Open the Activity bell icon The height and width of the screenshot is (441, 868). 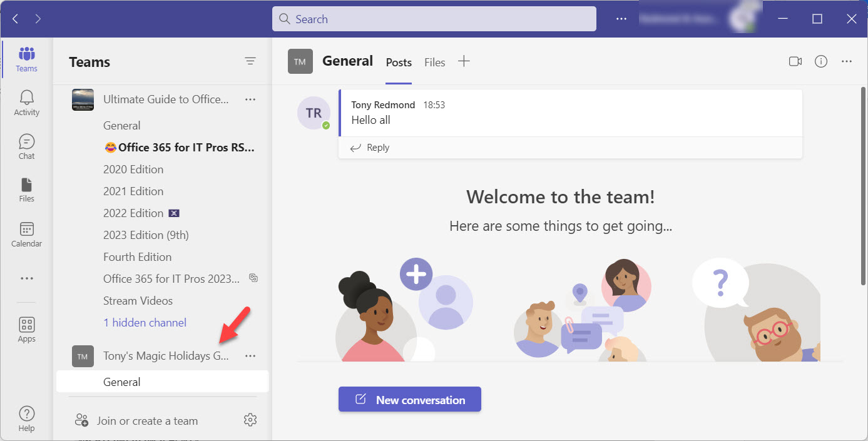(26, 103)
